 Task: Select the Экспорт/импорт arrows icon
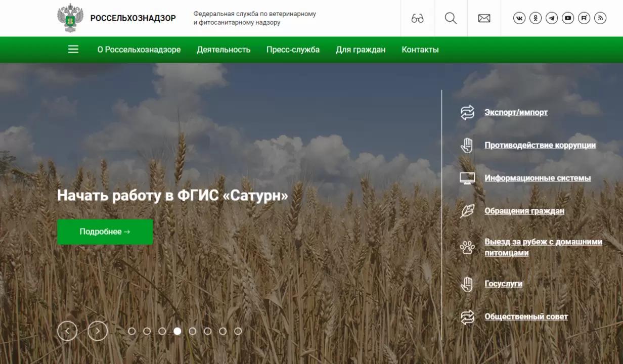[x=467, y=112]
